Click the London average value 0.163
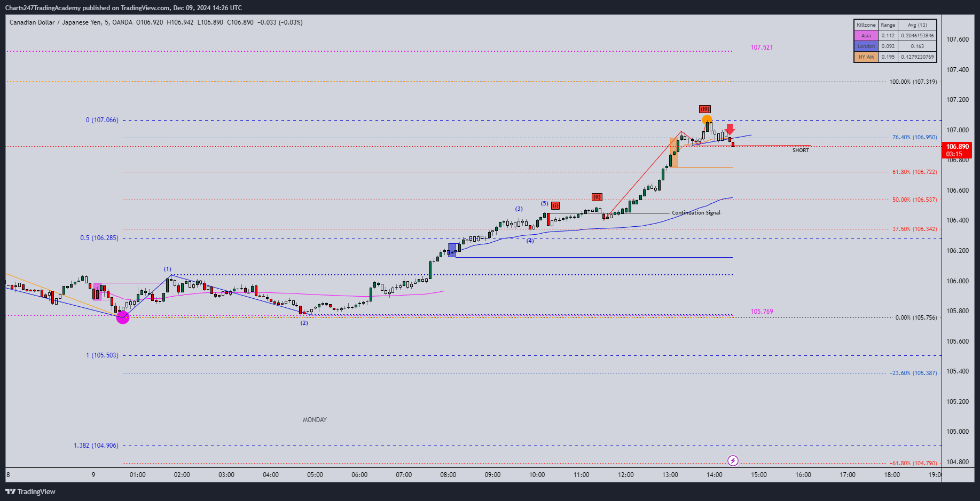The image size is (980, 501). [x=918, y=46]
